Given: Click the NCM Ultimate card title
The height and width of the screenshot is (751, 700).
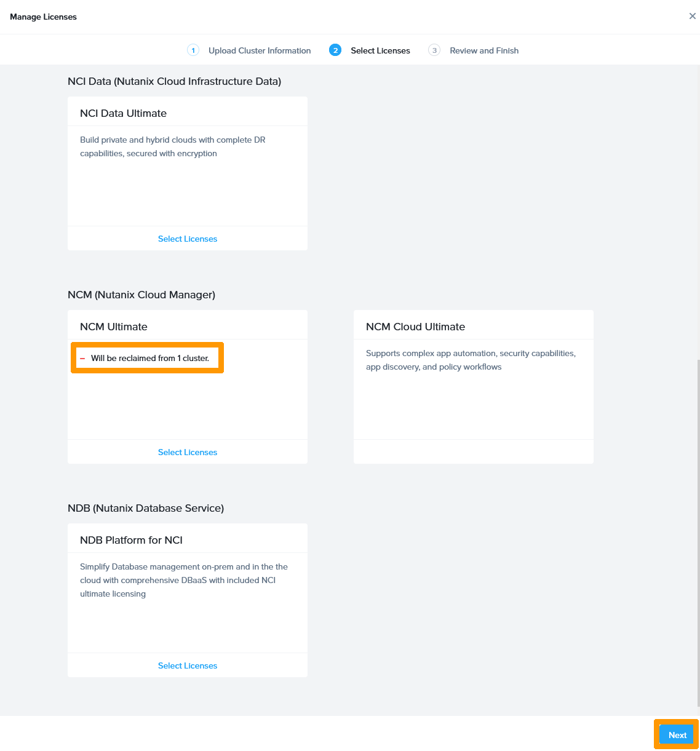Looking at the screenshot, I should [x=113, y=327].
